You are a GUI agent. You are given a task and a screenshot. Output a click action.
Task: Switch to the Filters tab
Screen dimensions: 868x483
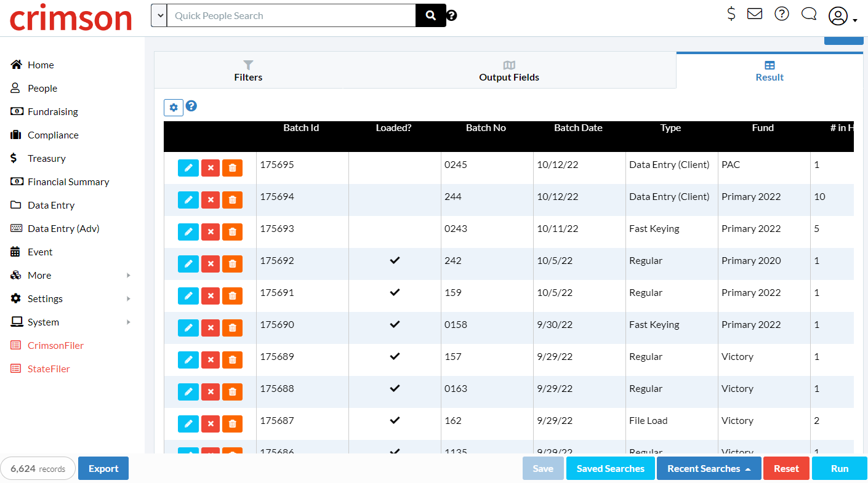coord(248,70)
